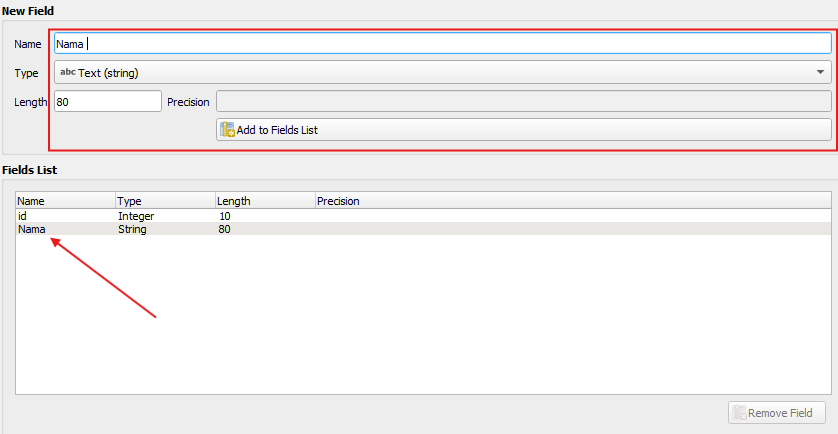Click length value 80 in Nama row

tap(224, 229)
